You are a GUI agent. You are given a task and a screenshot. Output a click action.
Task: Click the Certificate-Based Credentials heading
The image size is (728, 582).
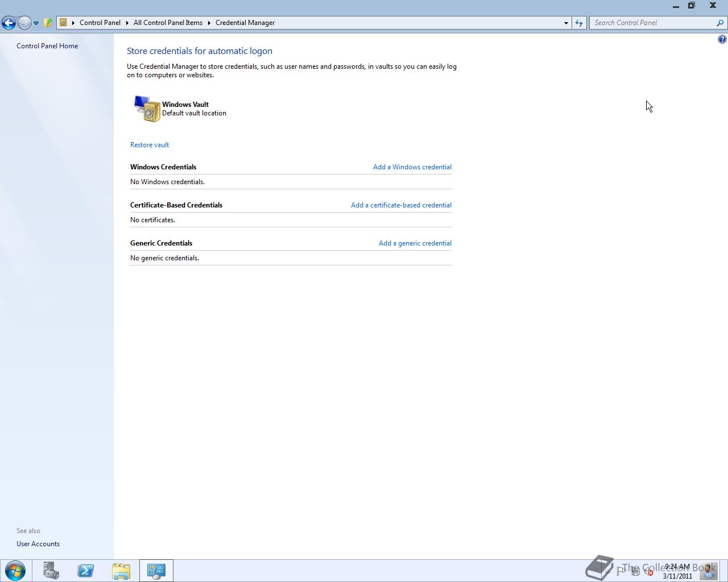[x=176, y=205]
